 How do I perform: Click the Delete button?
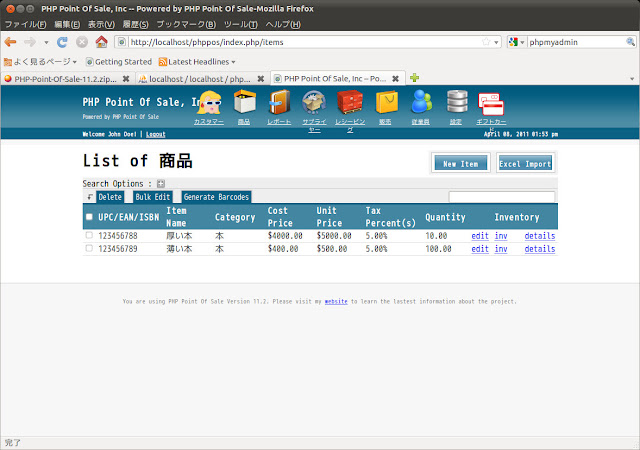tap(110, 197)
